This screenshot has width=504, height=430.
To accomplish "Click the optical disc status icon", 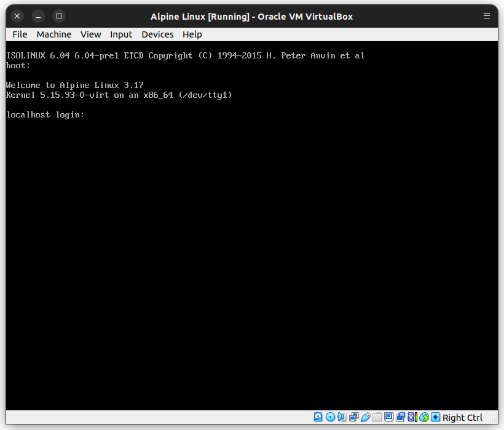I will [x=331, y=417].
